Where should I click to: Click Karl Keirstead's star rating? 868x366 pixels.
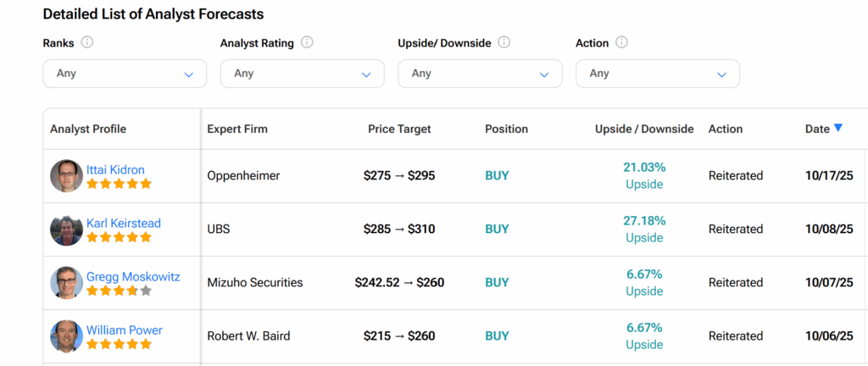click(x=119, y=237)
